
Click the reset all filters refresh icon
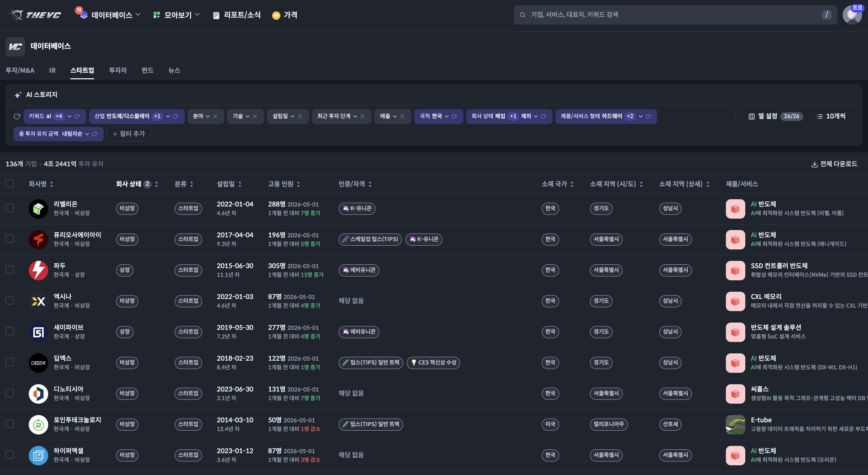[17, 116]
